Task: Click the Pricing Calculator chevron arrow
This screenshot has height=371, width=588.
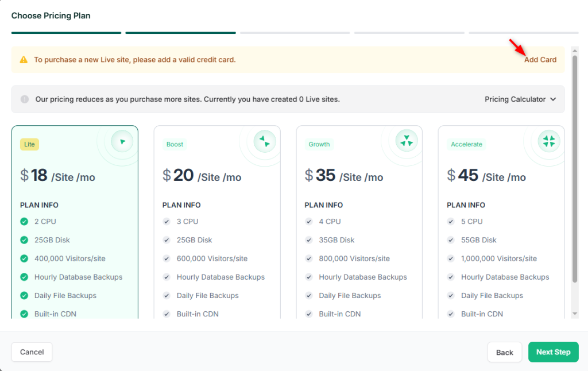Action: coord(553,99)
